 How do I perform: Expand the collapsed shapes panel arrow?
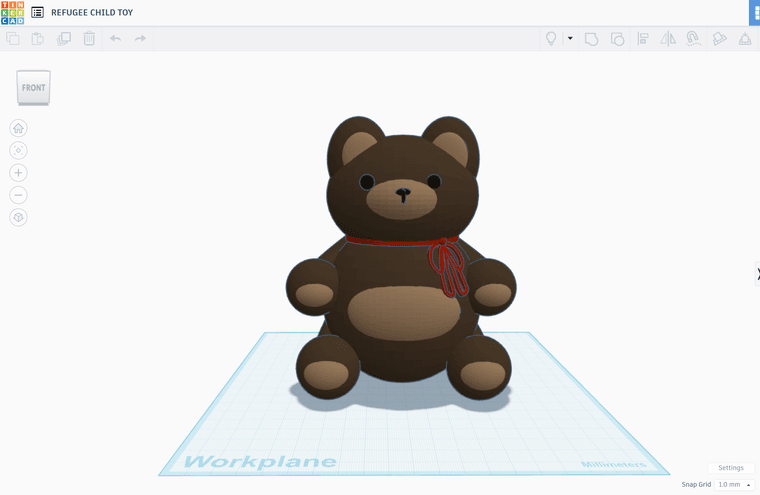coord(757,274)
